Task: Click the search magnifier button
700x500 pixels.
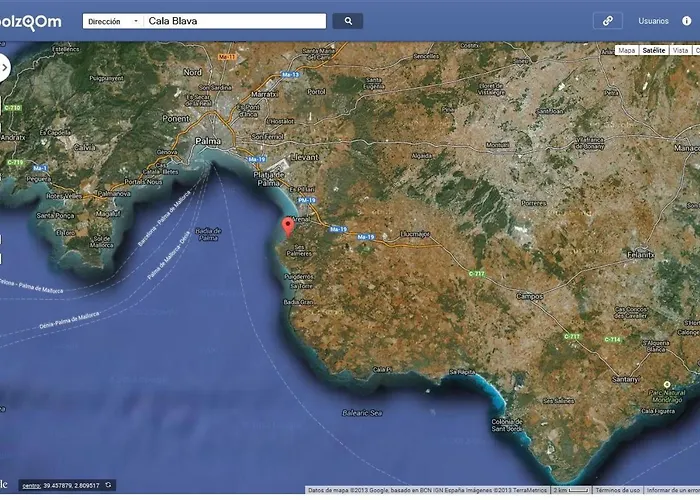Action: click(x=347, y=21)
